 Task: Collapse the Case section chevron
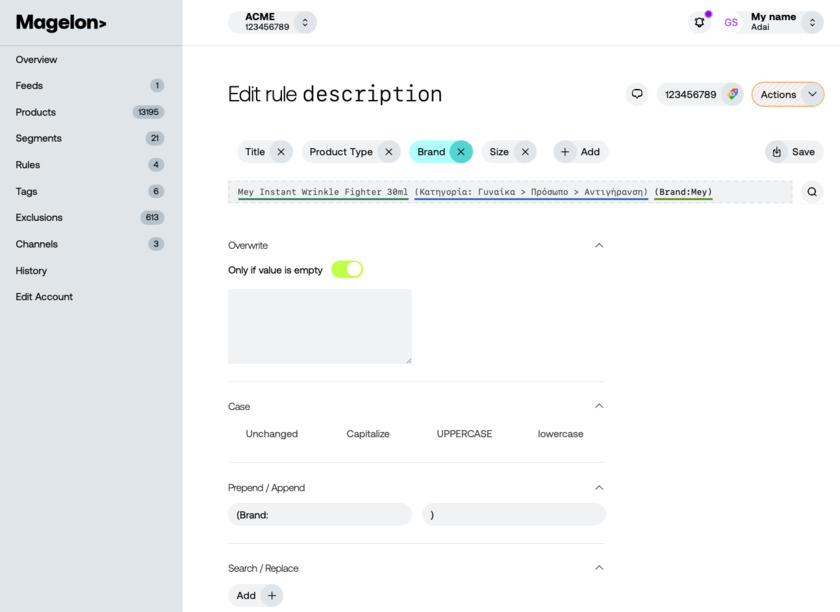click(599, 406)
